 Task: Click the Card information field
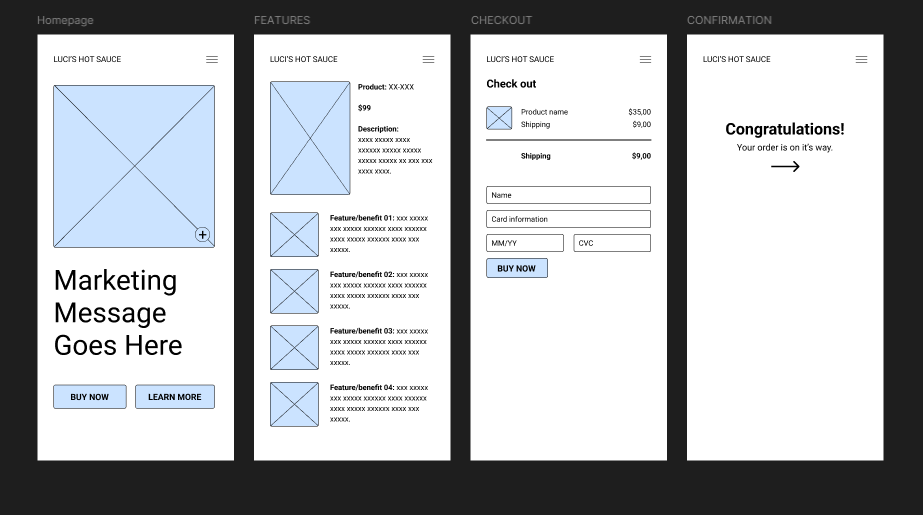(x=569, y=219)
